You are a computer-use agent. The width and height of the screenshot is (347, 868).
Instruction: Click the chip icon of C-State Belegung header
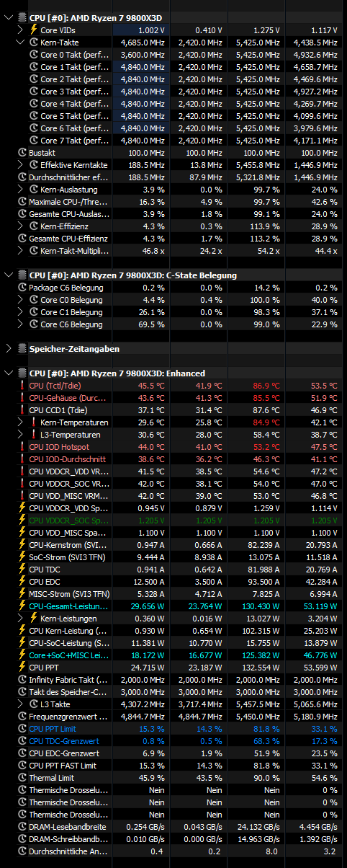(x=22, y=275)
